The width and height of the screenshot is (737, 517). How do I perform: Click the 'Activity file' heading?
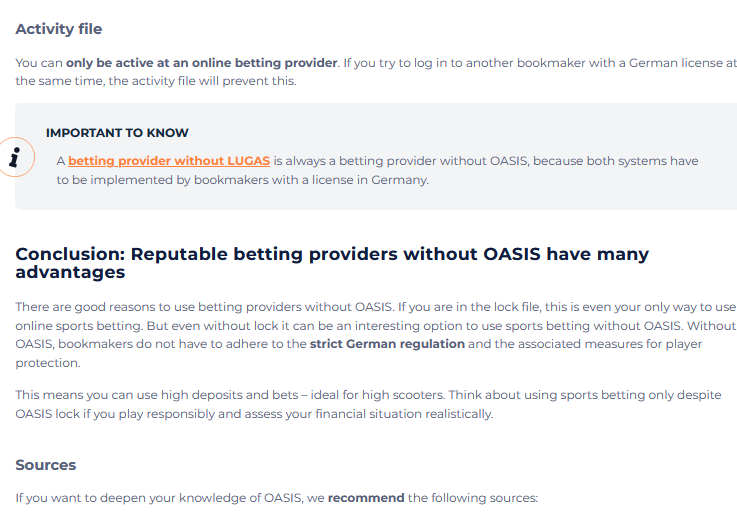pos(59,29)
